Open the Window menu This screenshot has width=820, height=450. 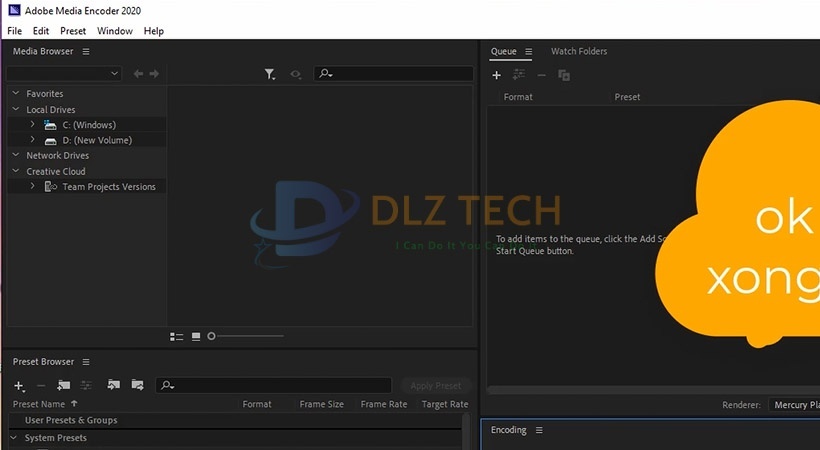(115, 31)
